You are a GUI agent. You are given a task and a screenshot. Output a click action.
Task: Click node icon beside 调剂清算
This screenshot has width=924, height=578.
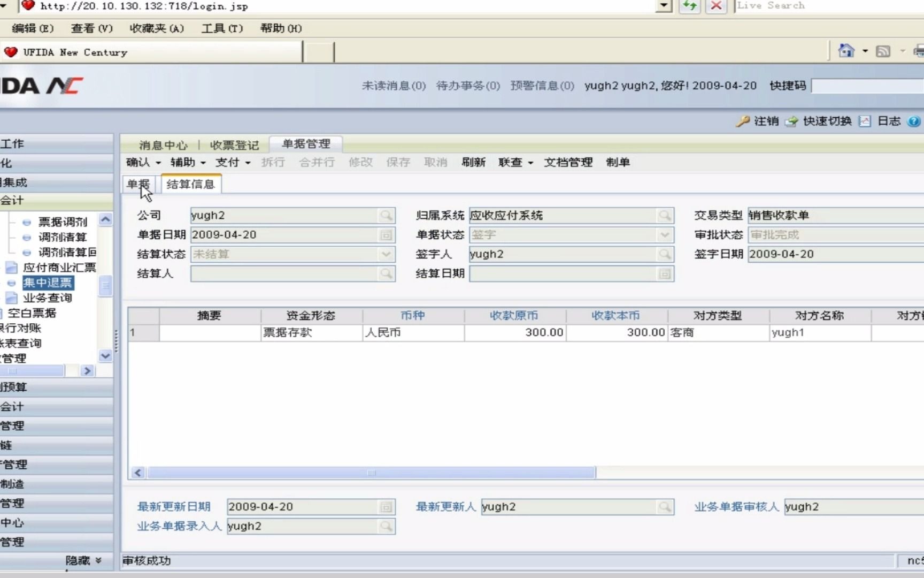(x=27, y=237)
